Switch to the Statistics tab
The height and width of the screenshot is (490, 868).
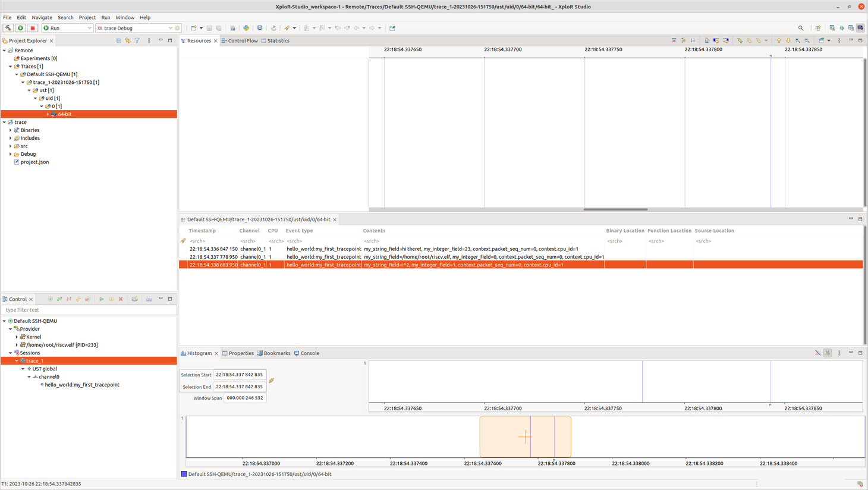pos(275,40)
